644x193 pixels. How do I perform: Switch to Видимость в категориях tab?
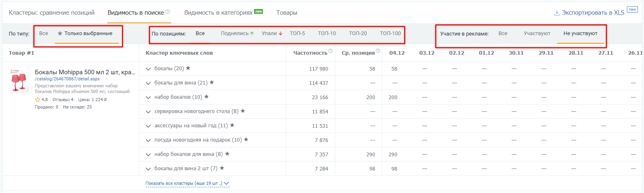coord(218,13)
